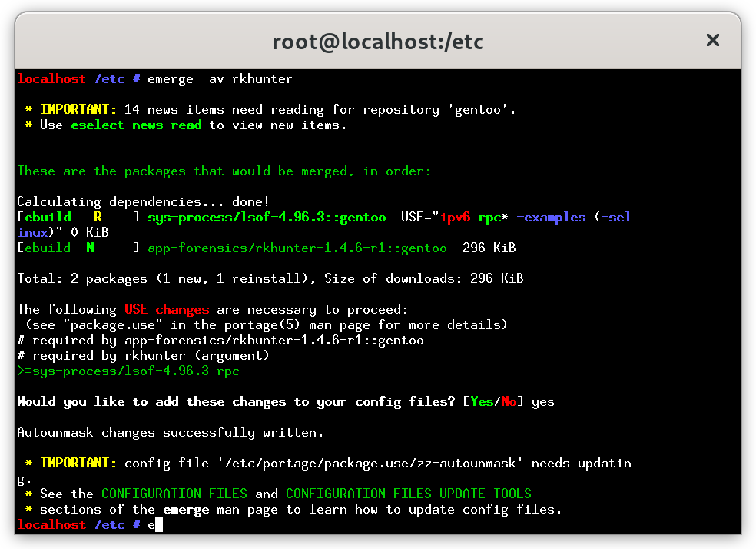The image size is (756, 549).
Task: Click 'app-forensics/rkhunter-1.4.6-r1::gentoo' package name
Action: click(x=297, y=248)
